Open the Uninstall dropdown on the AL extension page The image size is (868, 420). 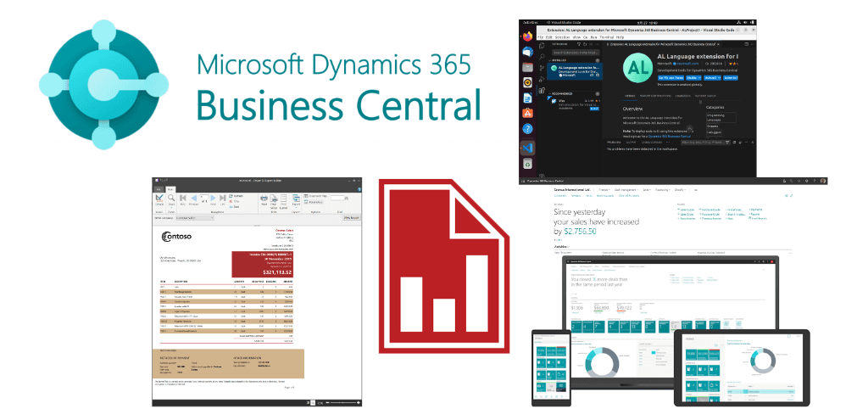tap(712, 78)
